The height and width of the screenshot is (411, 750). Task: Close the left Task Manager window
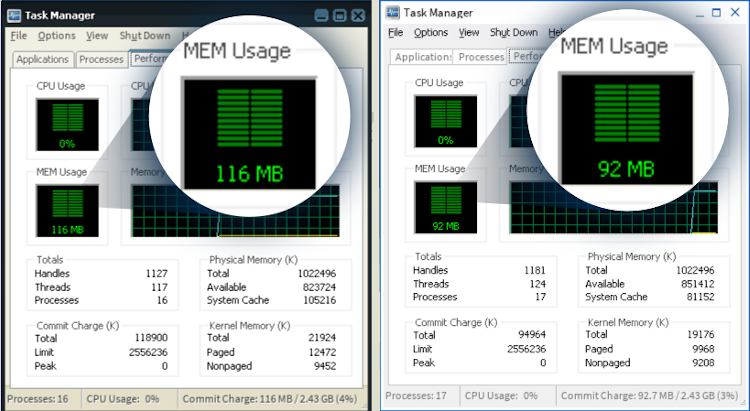(x=358, y=16)
